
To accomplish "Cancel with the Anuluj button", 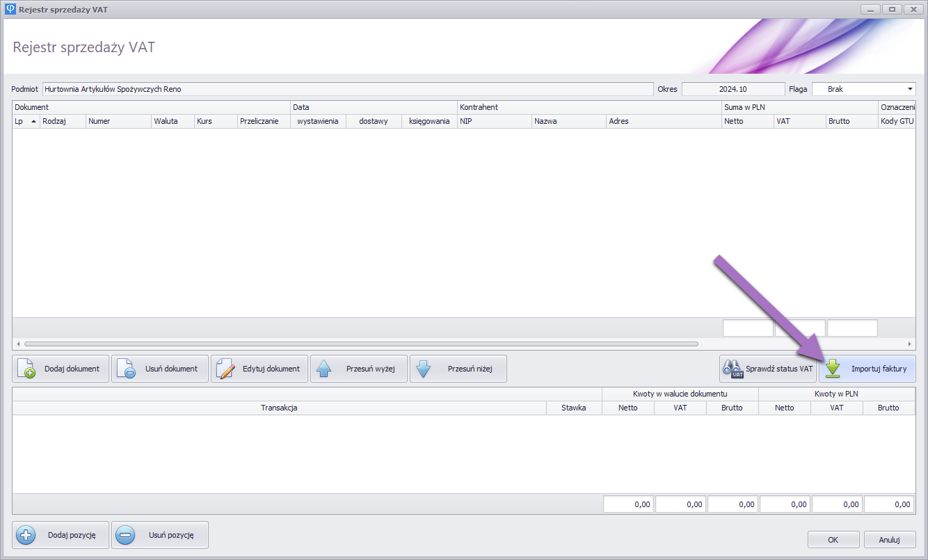I will point(889,539).
